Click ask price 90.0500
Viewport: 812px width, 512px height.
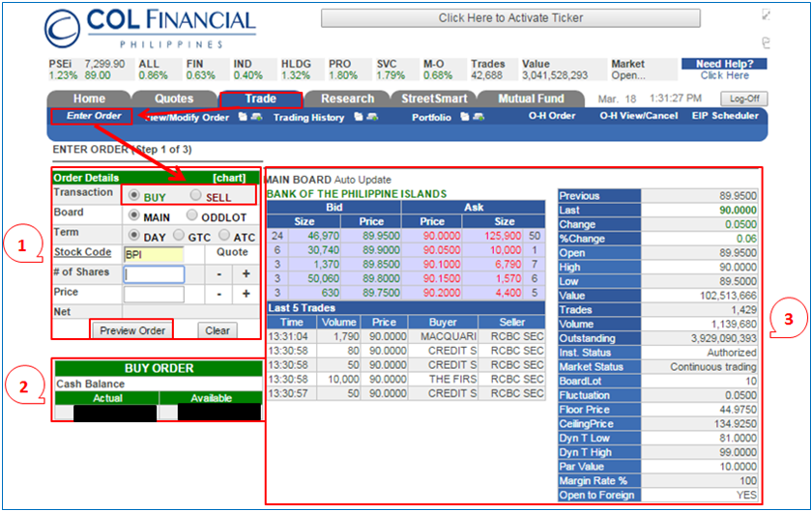pyautogui.click(x=442, y=250)
